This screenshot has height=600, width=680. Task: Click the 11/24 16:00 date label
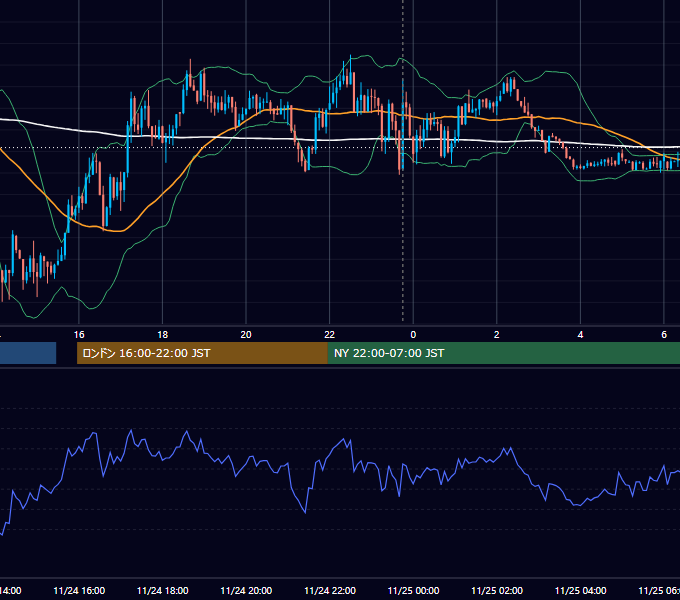tap(79, 590)
